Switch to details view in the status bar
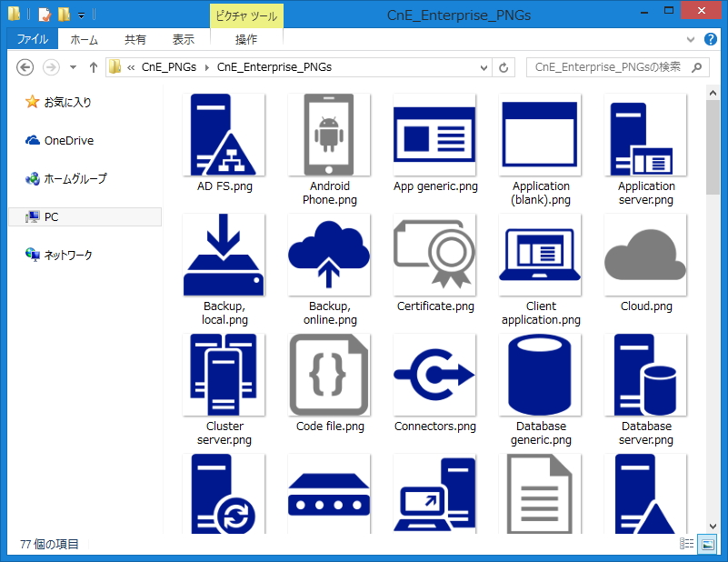Viewport: 728px width, 562px height. click(x=686, y=544)
